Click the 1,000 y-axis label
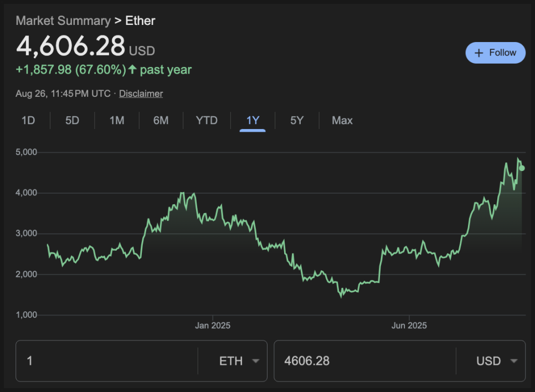Screen dimensions: 535x392 [26, 315]
